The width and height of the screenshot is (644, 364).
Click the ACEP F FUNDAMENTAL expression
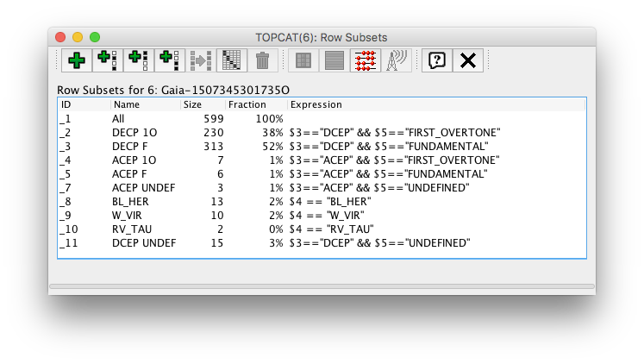tap(388, 174)
